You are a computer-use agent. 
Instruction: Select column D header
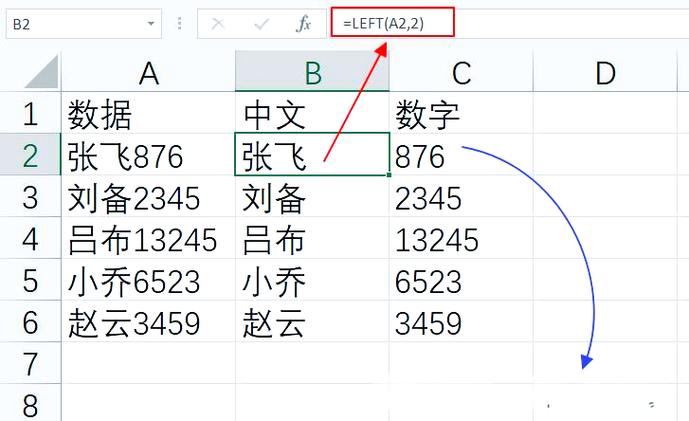click(x=605, y=73)
